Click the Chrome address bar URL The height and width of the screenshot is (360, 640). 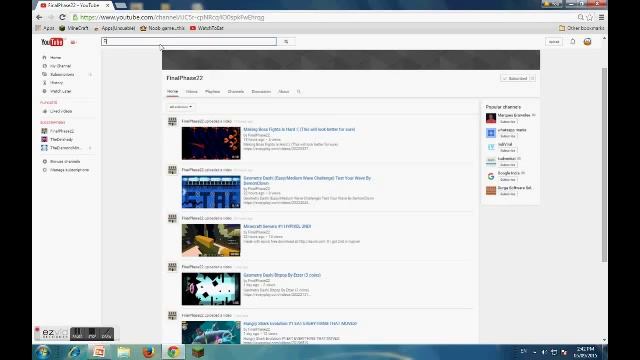point(172,18)
